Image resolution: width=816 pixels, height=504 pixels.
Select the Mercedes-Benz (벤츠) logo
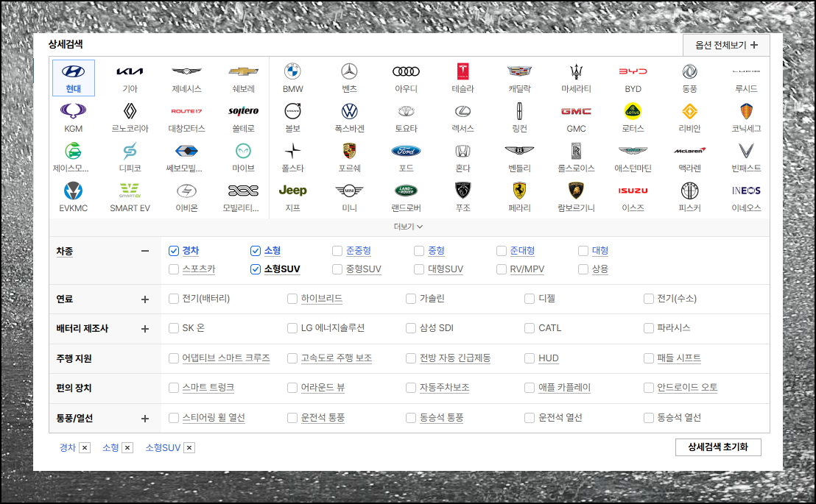click(349, 72)
